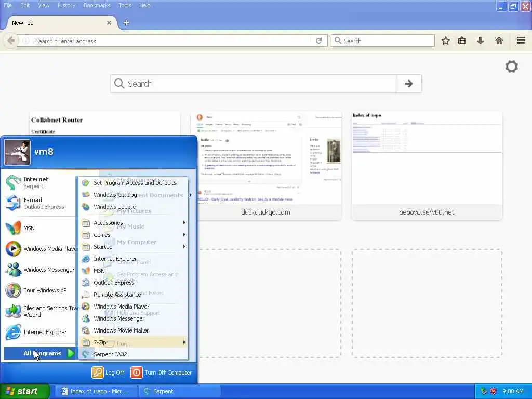Reload the page with the refresh icon
The image size is (532, 399).
tap(318, 41)
